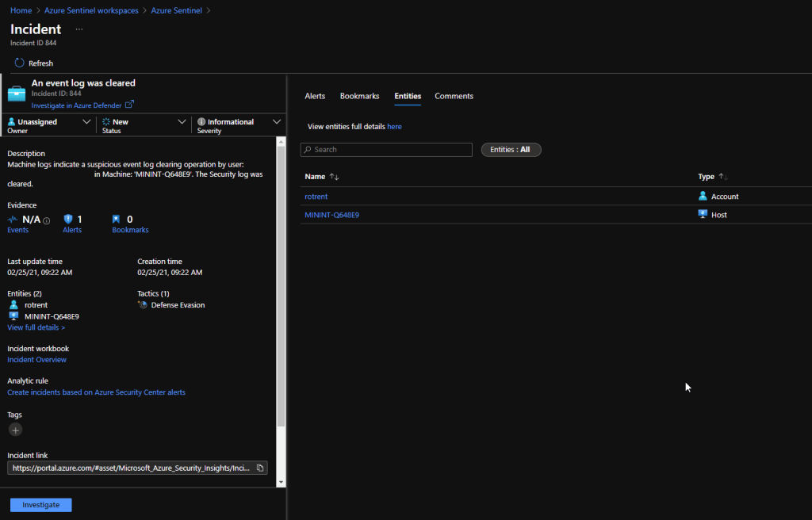Expand the Owner dropdown chevron
The height and width of the screenshot is (520, 812).
86,122
